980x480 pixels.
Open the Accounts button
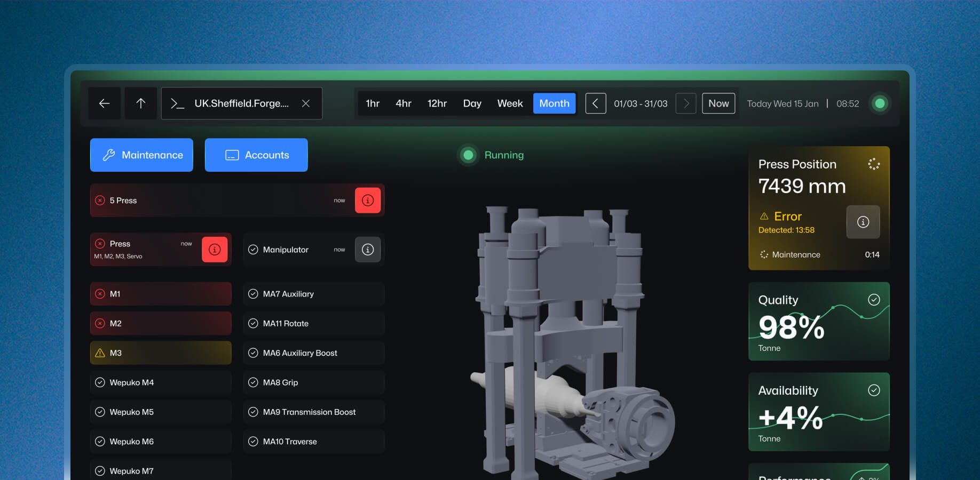click(x=256, y=155)
